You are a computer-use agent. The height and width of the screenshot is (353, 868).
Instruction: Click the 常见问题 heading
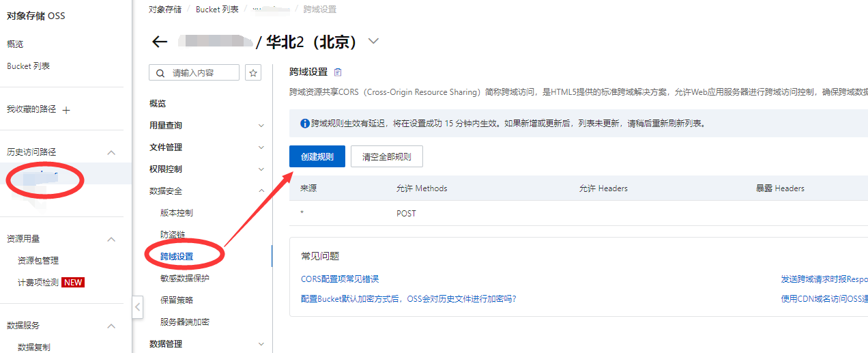click(x=320, y=256)
